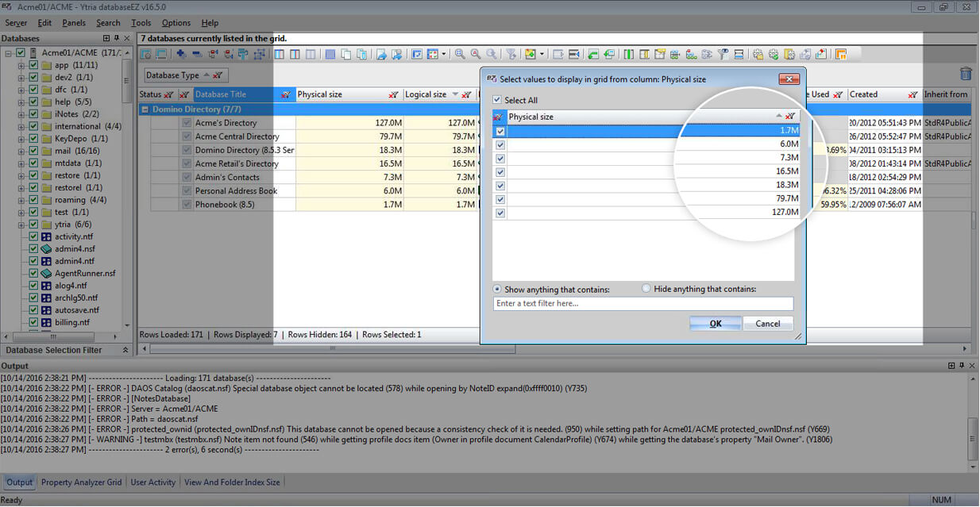980x507 pixels.
Task: Uncheck the activity.ntf checkbox
Action: tap(33, 236)
